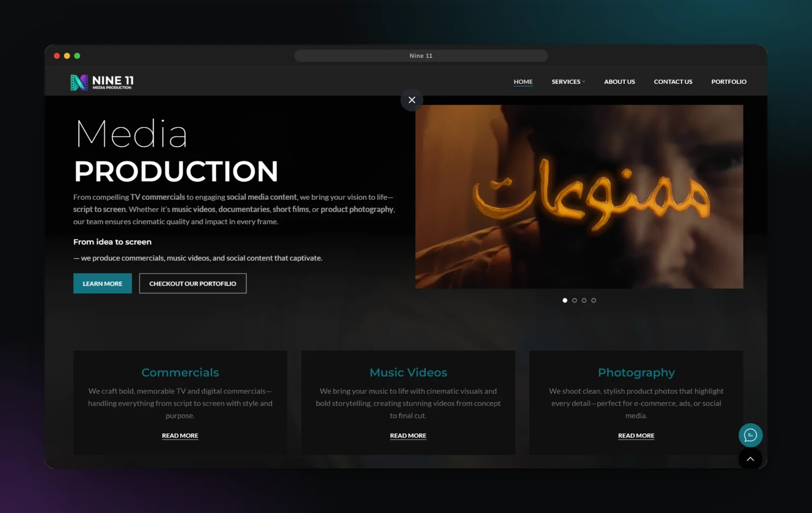Click the scroll-to-top arrow button
Image resolution: width=812 pixels, height=513 pixels.
(x=750, y=459)
